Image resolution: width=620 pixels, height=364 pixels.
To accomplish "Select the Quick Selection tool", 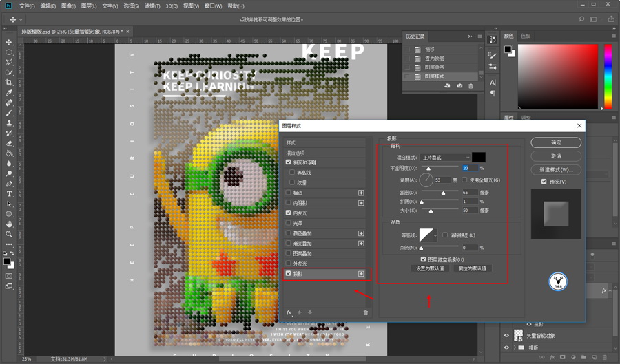I will tap(9, 72).
